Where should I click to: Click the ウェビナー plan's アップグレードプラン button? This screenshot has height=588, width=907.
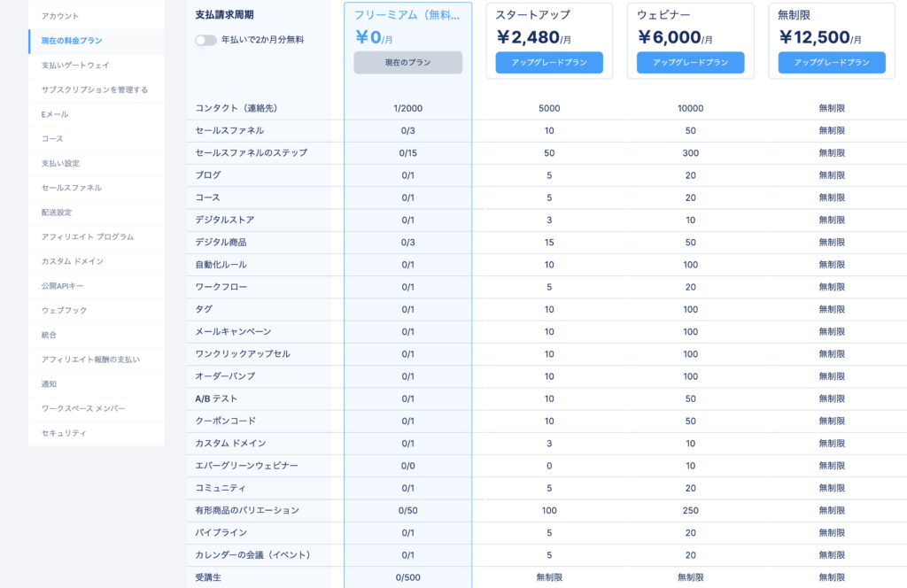[690, 63]
